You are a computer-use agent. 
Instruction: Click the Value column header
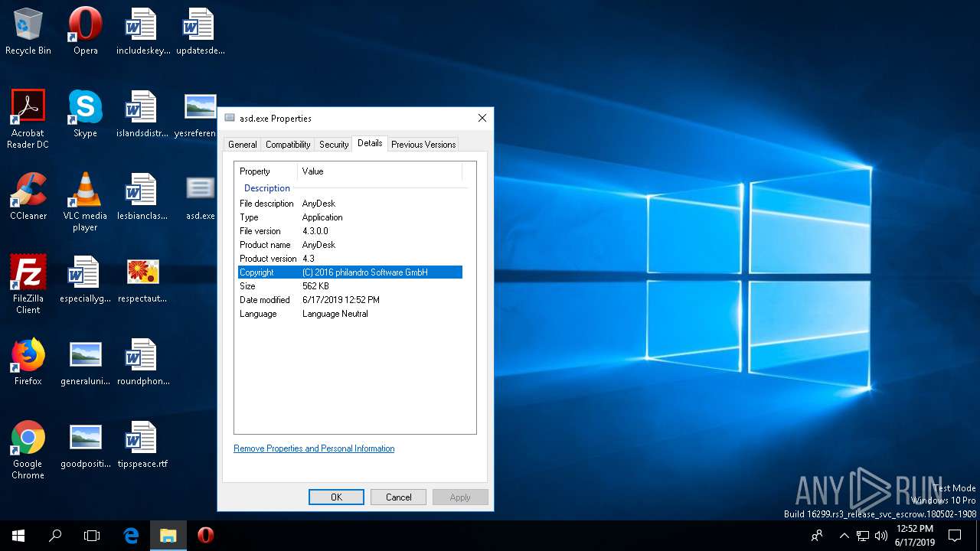pyautogui.click(x=380, y=171)
